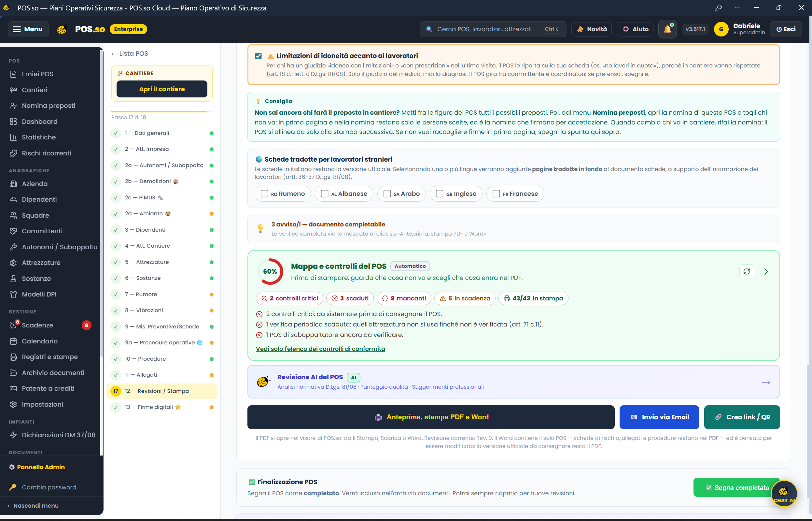Screen dimensions: 812x521
Task: Log out with Esci button
Action: point(785,29)
